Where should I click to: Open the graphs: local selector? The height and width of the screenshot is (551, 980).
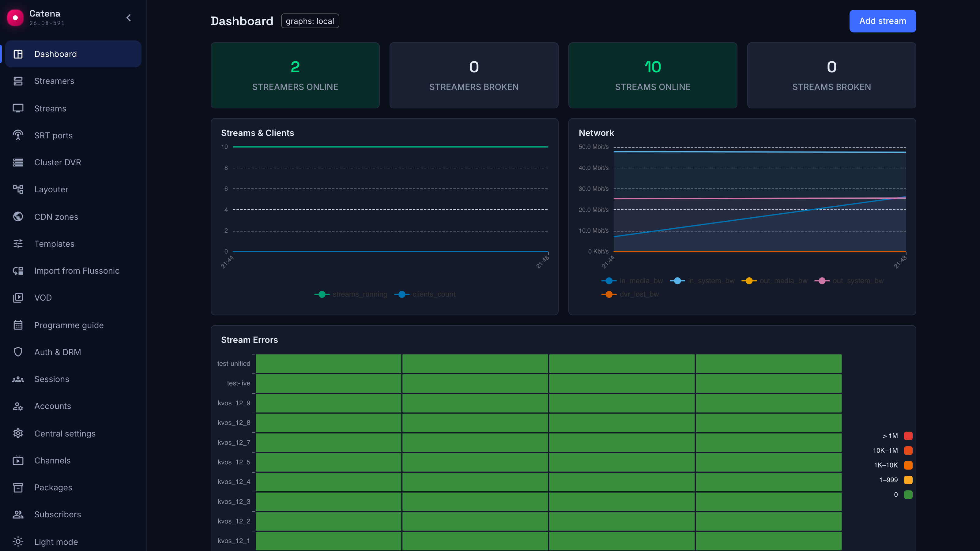coord(310,21)
